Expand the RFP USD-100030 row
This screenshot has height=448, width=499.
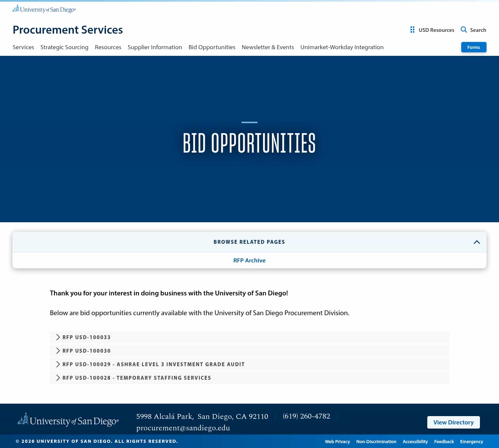[x=249, y=351]
